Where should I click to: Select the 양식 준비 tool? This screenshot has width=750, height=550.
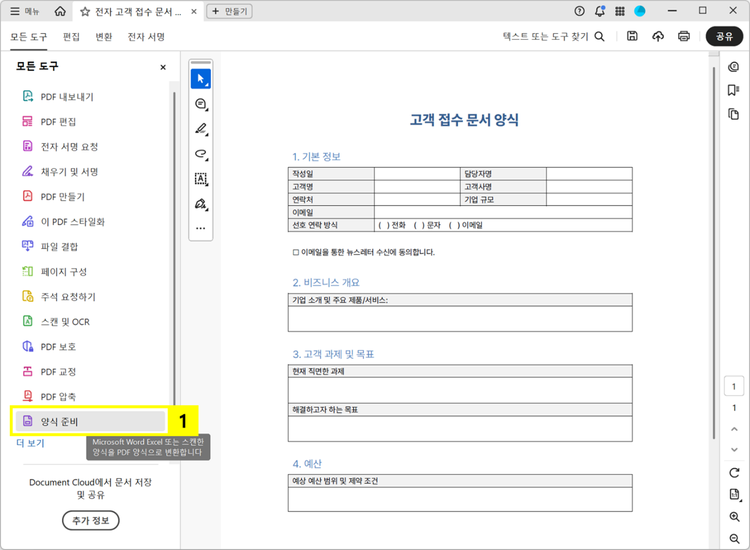(90, 421)
